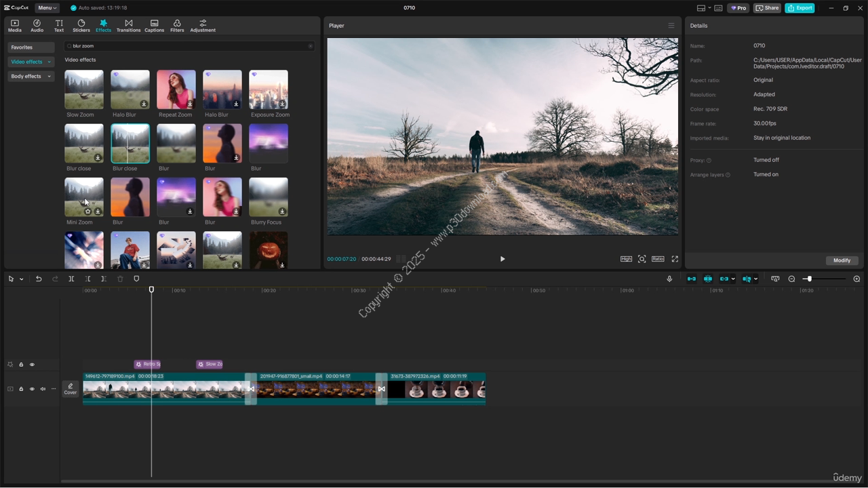The width and height of the screenshot is (868, 488).
Task: Open main track more options
Action: (54, 389)
